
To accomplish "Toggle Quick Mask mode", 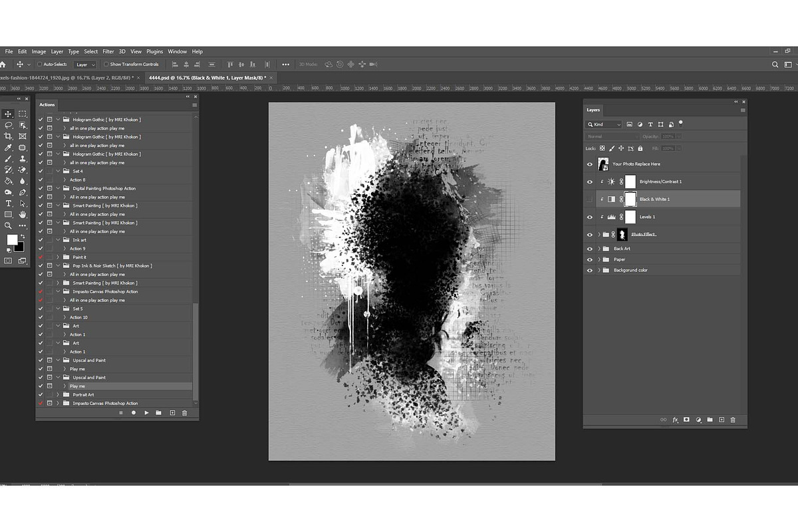I will [8, 261].
